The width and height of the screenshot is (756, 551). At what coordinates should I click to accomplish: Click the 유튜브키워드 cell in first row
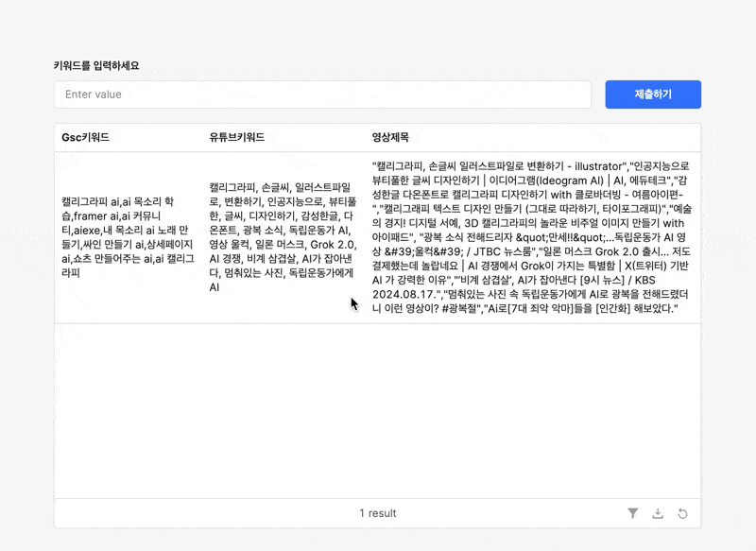click(282, 236)
